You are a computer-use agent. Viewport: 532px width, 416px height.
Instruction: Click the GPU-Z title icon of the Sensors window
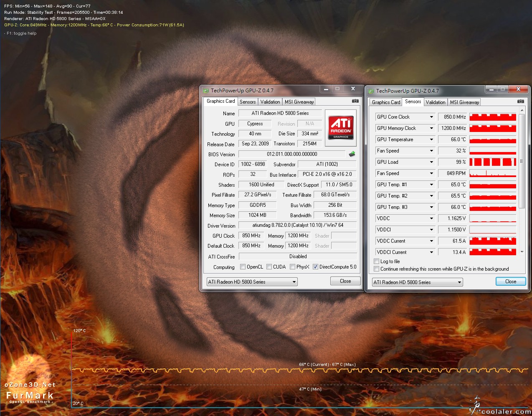371,91
